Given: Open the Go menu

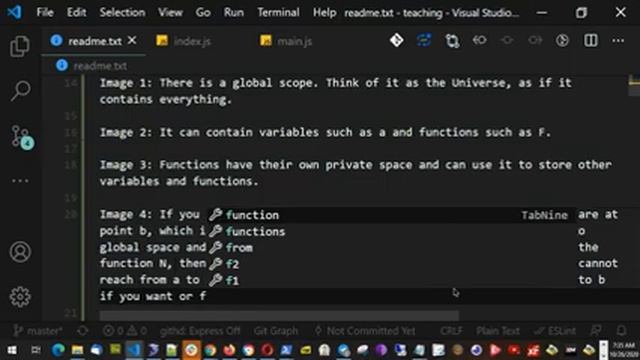Looking at the screenshot, I should pyautogui.click(x=203, y=12).
